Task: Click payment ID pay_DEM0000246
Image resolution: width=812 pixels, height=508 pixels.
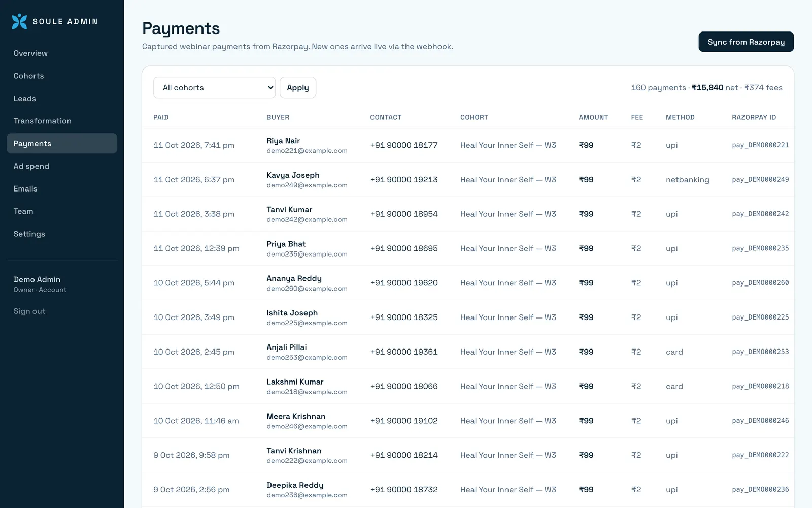Action: coord(760,421)
